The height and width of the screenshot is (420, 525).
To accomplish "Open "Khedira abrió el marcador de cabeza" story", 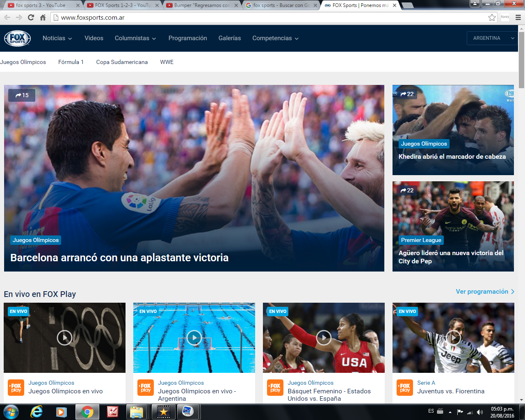I will pos(452,156).
